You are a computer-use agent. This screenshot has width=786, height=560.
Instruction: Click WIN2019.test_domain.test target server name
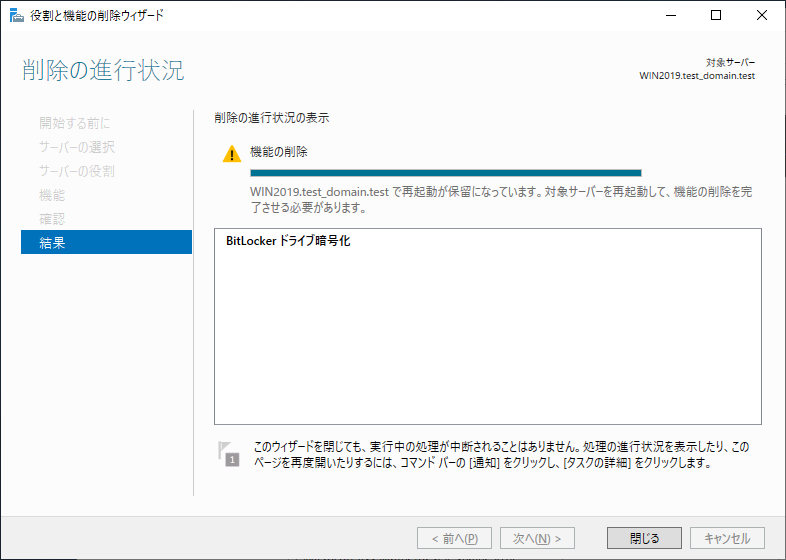click(x=697, y=76)
